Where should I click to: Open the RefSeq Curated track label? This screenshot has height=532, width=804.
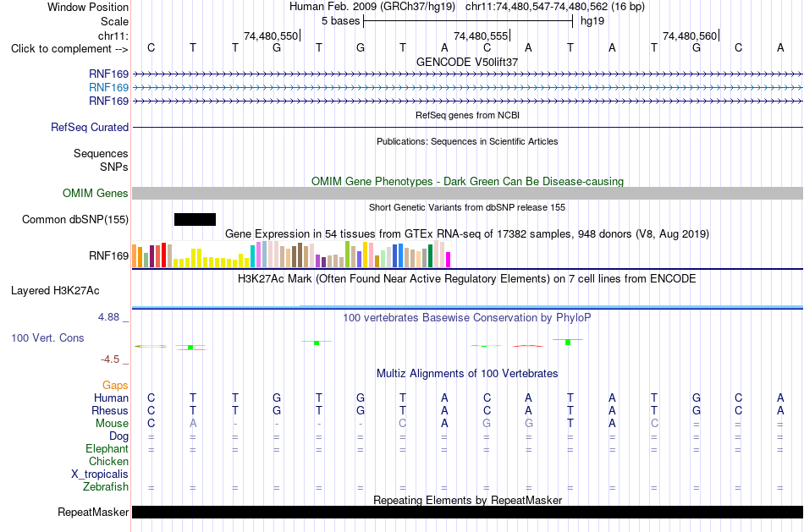[x=90, y=127]
